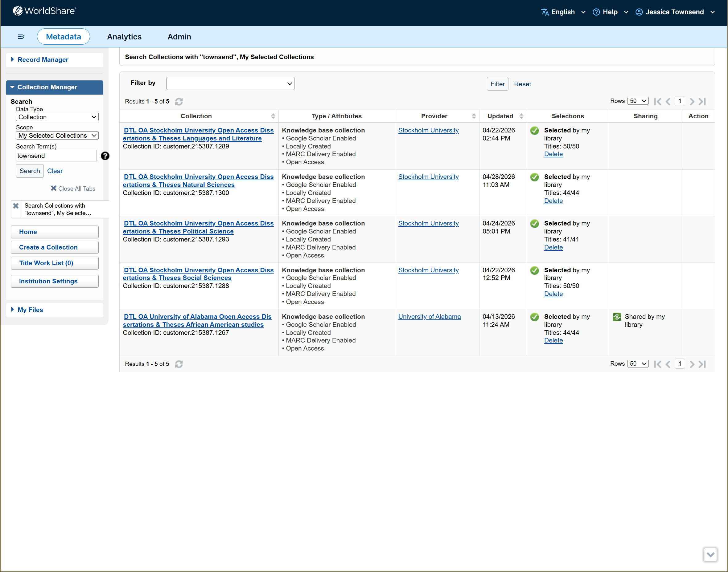
Task: Click the Search Term(s) input field
Action: pos(56,156)
